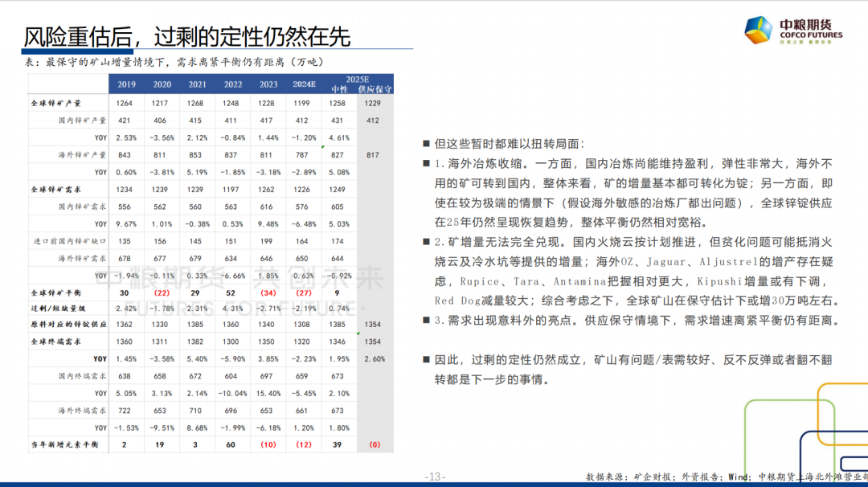This screenshot has width=868, height=487.
Task: Click the conclusion bullet beginning 因此，过剩的定性仍然成立
Action: click(633, 370)
